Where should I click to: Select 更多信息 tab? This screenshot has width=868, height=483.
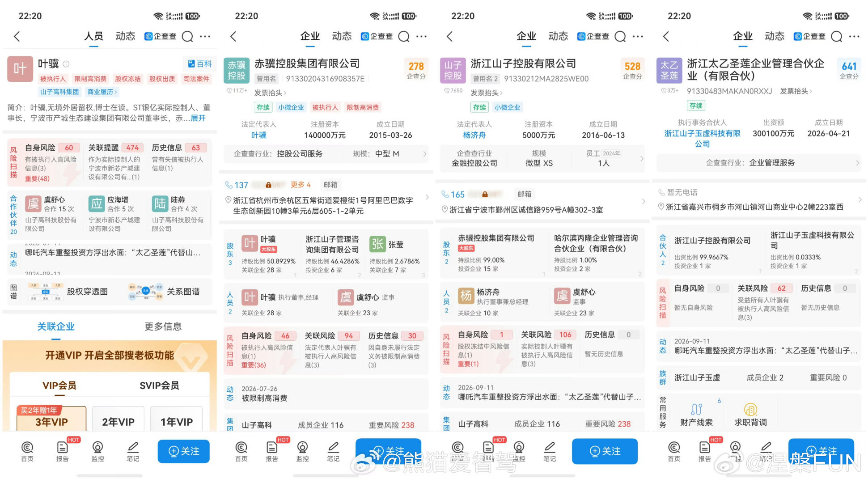tap(163, 326)
